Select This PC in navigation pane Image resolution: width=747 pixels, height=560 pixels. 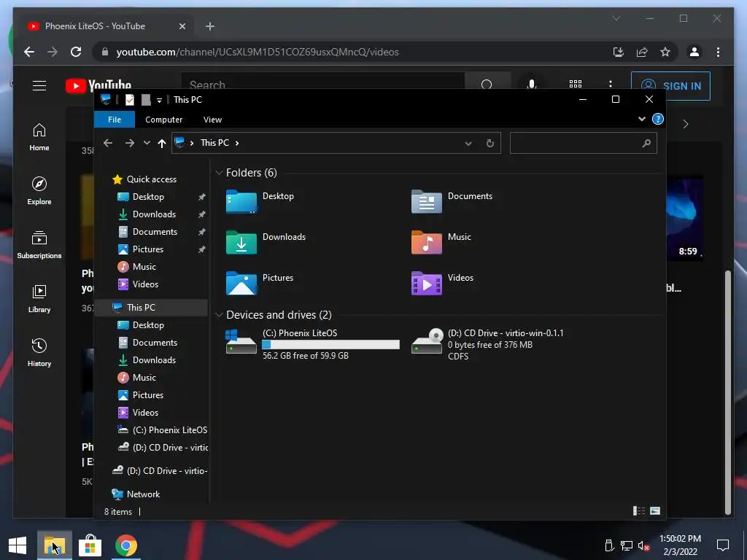pos(152,308)
